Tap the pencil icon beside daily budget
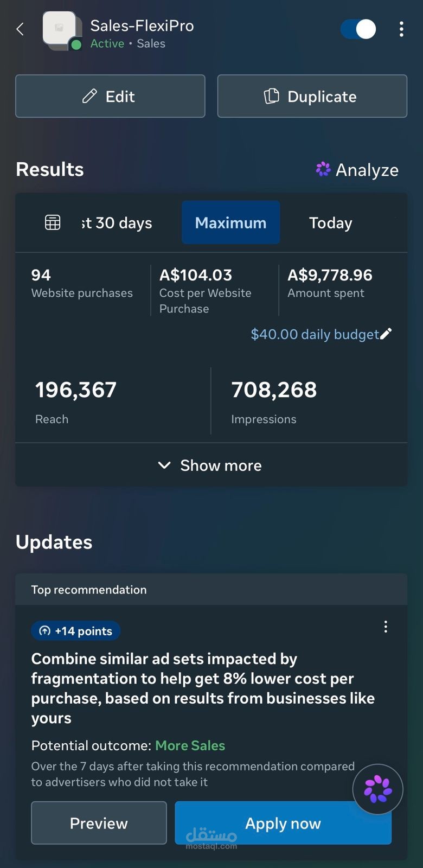423x868 pixels. [386, 334]
